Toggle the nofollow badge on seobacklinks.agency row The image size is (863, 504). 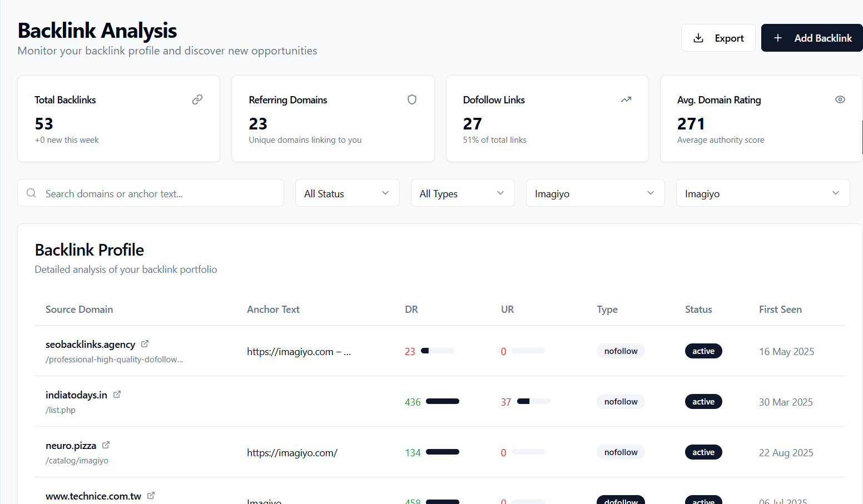pos(621,351)
